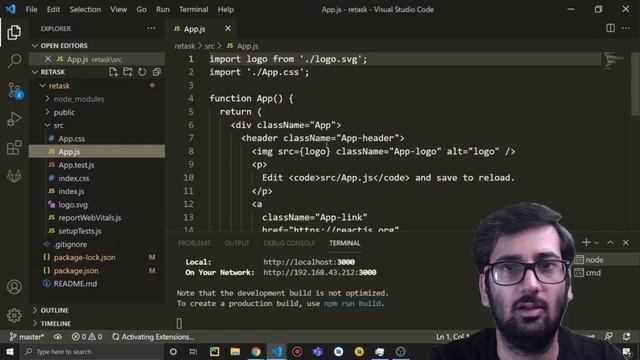The height and width of the screenshot is (360, 640).
Task: Collapse all folders in Explorer
Action: 156,72
